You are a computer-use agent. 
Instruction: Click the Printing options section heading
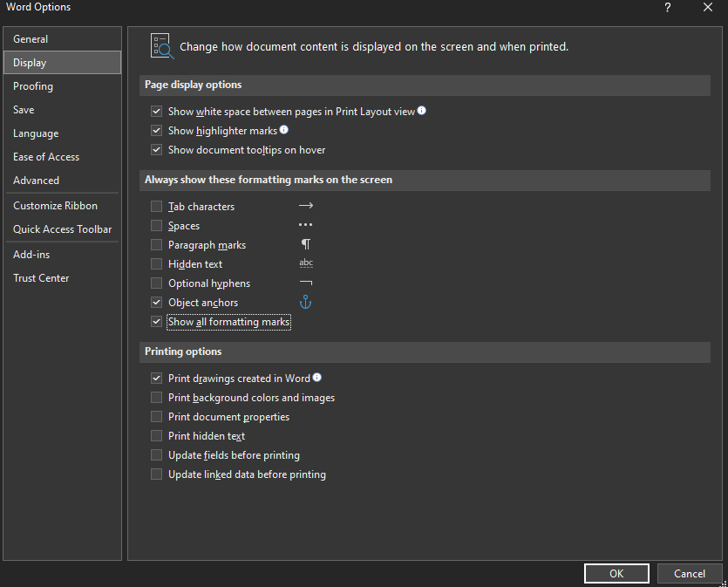(x=183, y=352)
